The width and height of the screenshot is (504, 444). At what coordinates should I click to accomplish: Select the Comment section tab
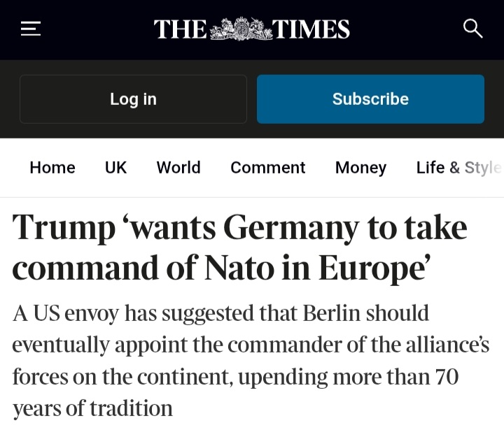[x=267, y=168]
